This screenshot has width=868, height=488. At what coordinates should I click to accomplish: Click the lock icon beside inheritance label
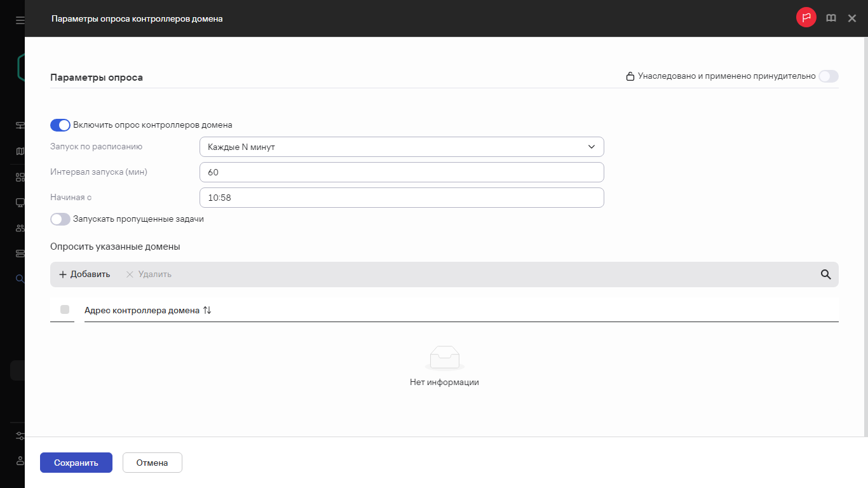pyautogui.click(x=630, y=77)
